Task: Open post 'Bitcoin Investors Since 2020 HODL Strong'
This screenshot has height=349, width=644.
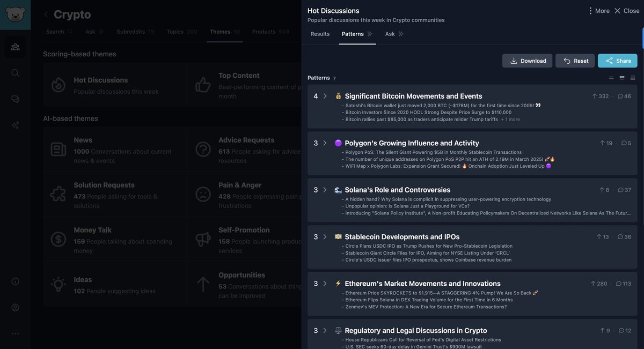Action: tap(428, 113)
